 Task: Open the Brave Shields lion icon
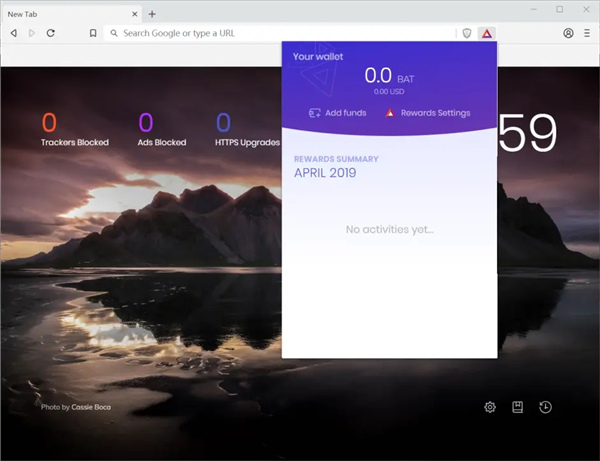pyautogui.click(x=466, y=33)
